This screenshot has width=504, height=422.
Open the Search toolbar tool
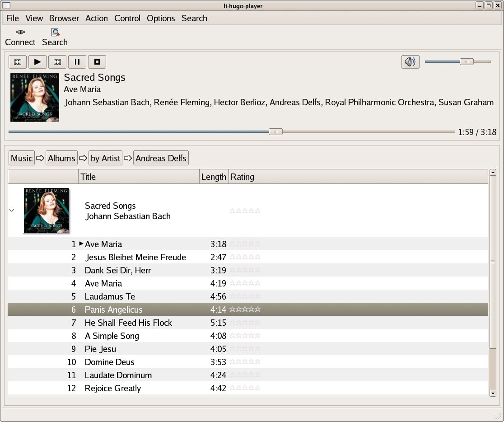55,38
